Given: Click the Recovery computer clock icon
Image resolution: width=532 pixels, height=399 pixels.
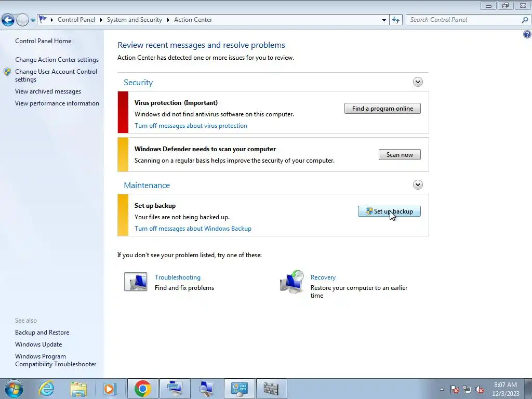Looking at the screenshot, I should [x=292, y=282].
